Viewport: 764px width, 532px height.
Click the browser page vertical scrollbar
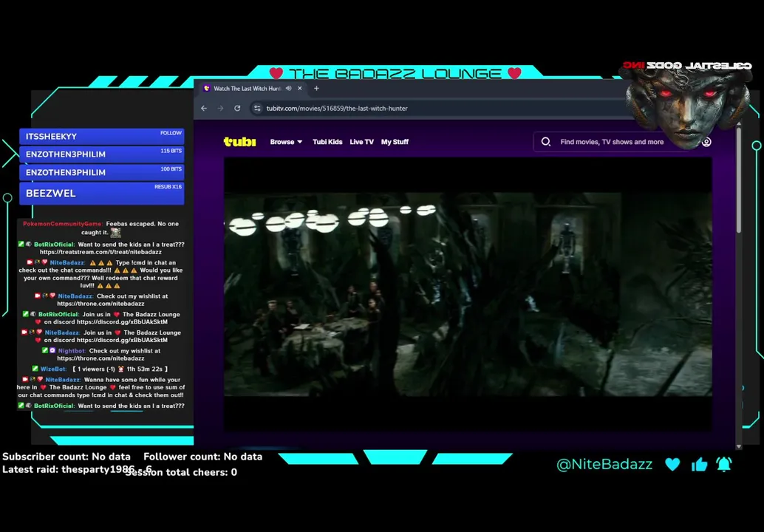pyautogui.click(x=739, y=180)
